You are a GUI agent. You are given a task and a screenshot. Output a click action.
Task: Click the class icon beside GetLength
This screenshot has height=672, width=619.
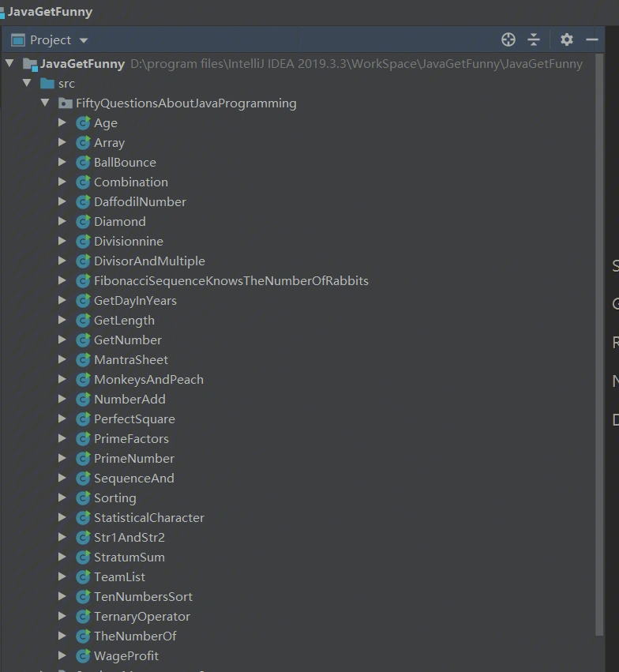pos(83,320)
